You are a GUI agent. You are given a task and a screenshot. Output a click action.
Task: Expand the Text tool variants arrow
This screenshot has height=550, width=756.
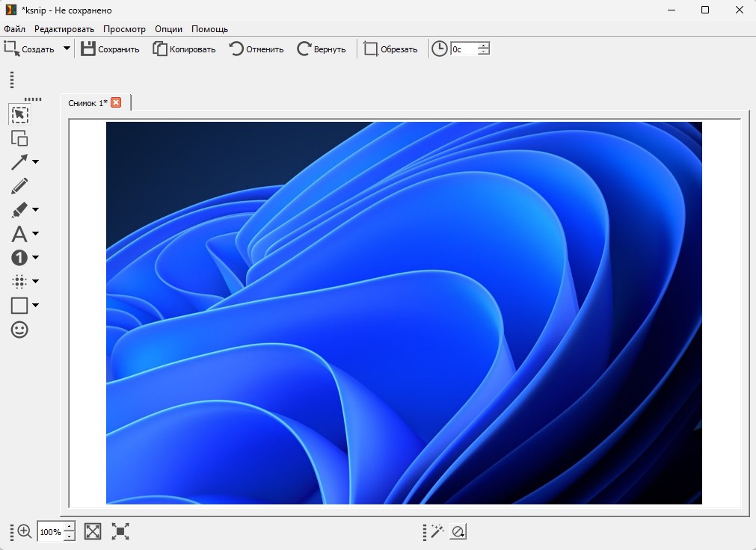click(x=35, y=234)
